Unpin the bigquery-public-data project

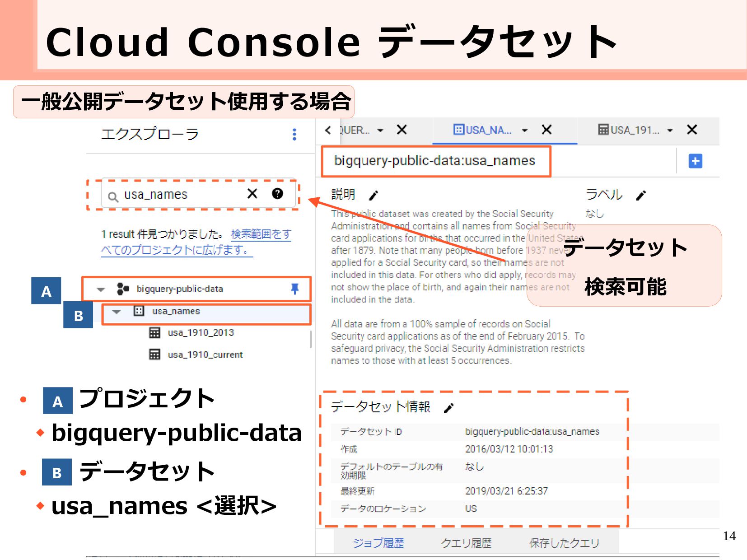295,289
